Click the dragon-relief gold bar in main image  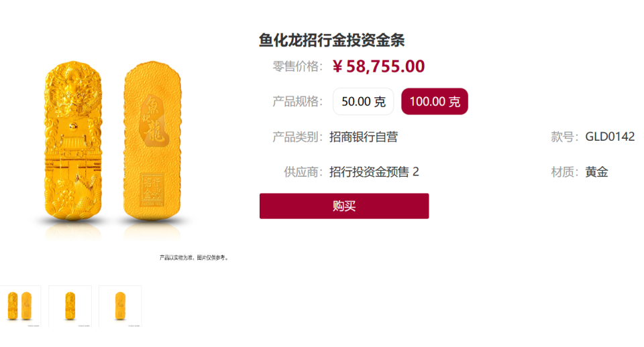coord(73,141)
